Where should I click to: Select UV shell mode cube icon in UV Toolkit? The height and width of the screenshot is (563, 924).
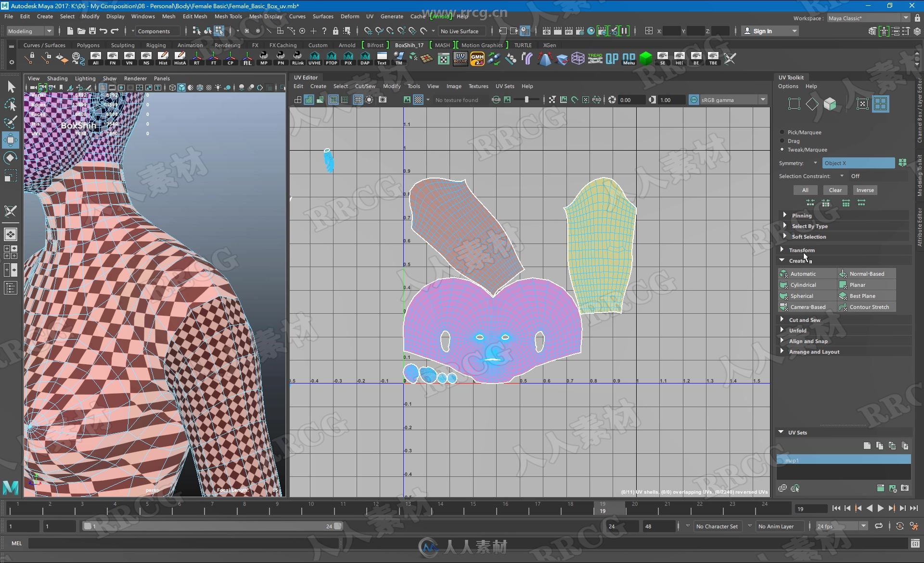pos(830,104)
